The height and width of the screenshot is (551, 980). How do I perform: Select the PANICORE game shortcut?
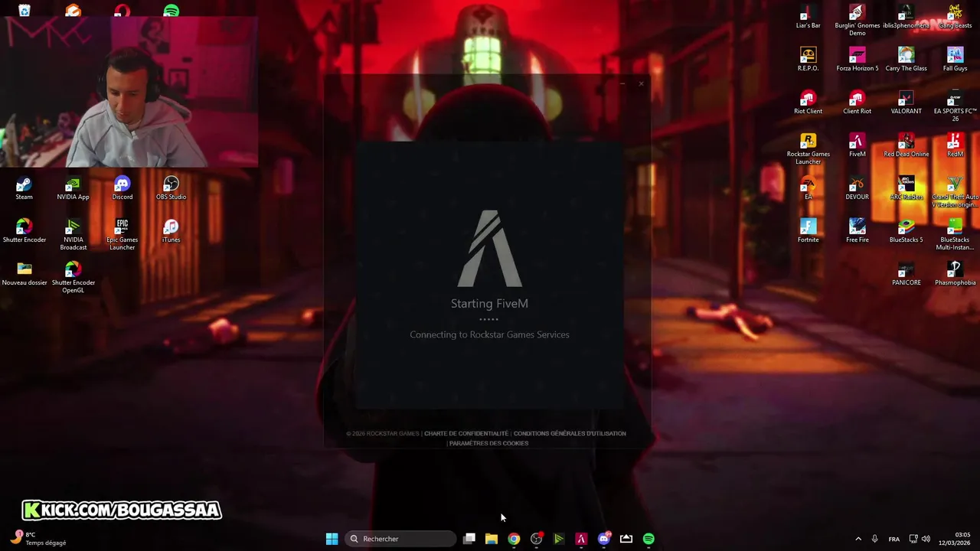906,273
